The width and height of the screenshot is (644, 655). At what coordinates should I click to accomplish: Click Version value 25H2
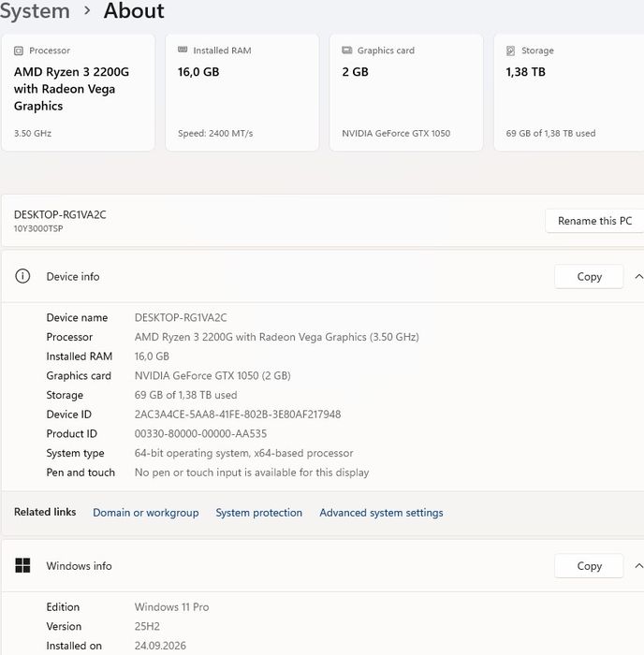click(147, 626)
